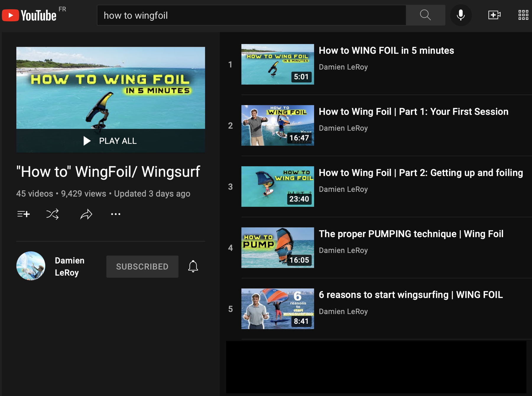The width and height of the screenshot is (532, 396).
Task: Shuffle the playlist with the shuffle icon
Action: [x=53, y=214]
